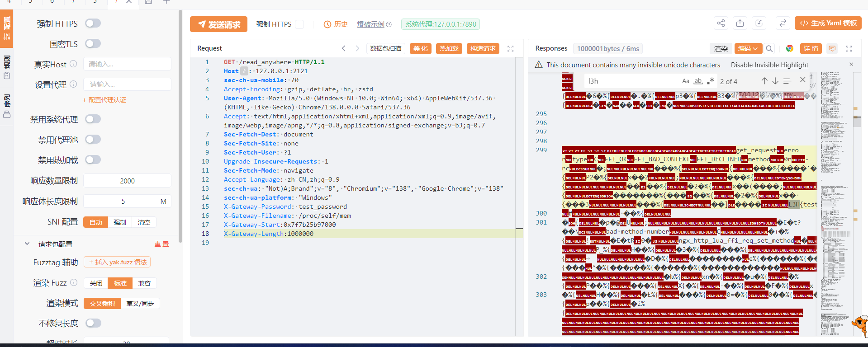Image resolution: width=868 pixels, height=347 pixels.
Task: Click the 真实Host input field
Action: 127,64
